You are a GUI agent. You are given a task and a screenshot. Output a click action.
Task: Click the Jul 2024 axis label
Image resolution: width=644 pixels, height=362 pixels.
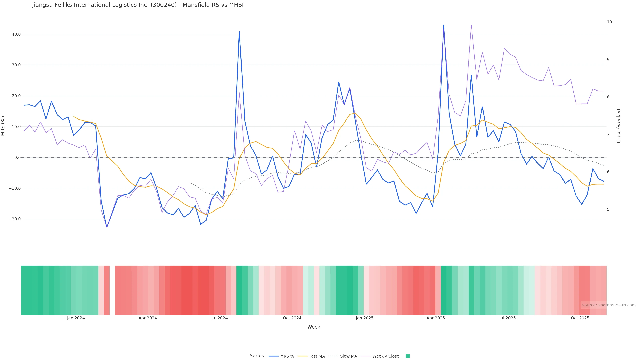pyautogui.click(x=220, y=318)
